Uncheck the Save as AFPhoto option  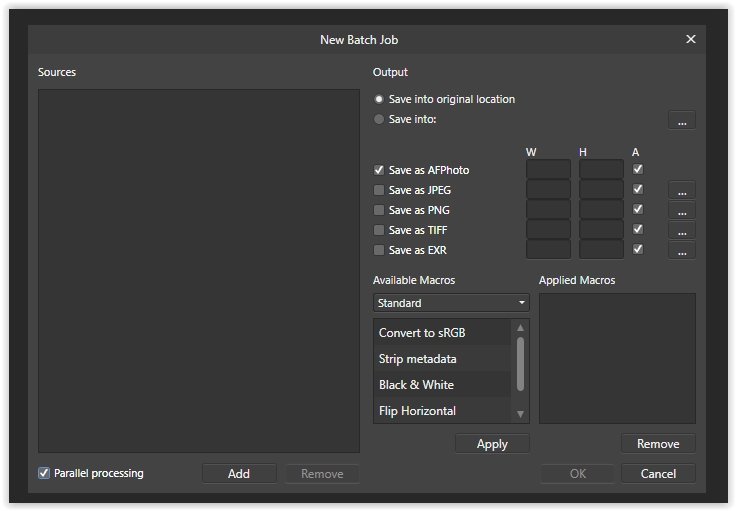pyautogui.click(x=379, y=170)
